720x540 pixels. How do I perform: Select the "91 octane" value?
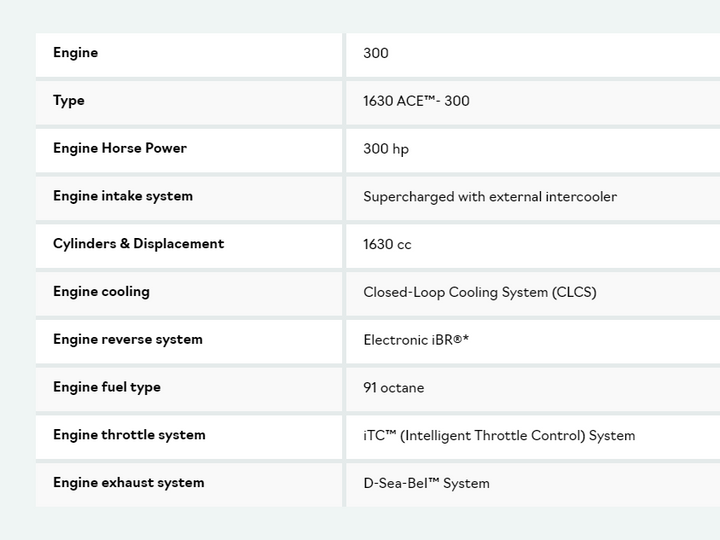(394, 388)
